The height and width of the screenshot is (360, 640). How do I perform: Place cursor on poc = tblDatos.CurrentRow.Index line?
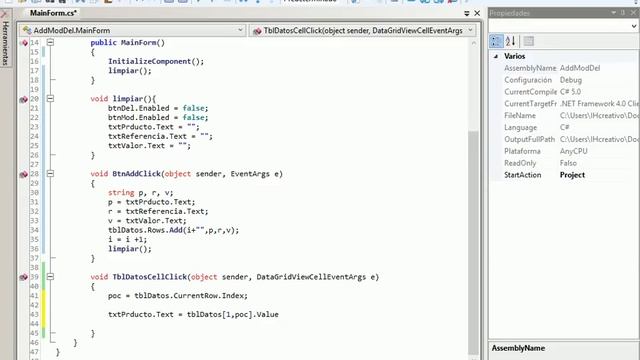(x=178, y=296)
